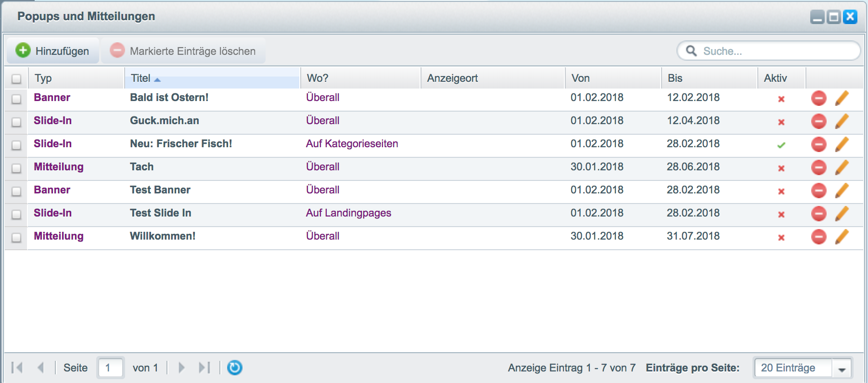Delete the 'Test Slide In' entry
868x383 pixels.
[x=818, y=214]
